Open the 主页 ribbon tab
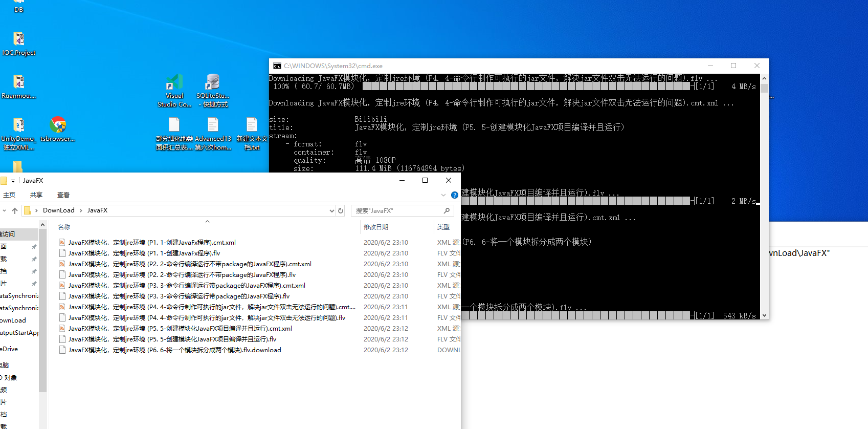Screen dimensions: 868x429 click(x=9, y=195)
